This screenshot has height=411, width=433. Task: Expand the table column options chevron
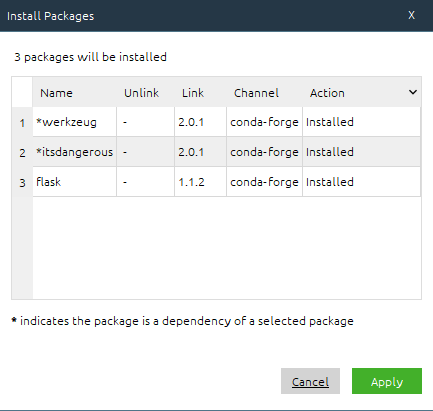coord(413,92)
